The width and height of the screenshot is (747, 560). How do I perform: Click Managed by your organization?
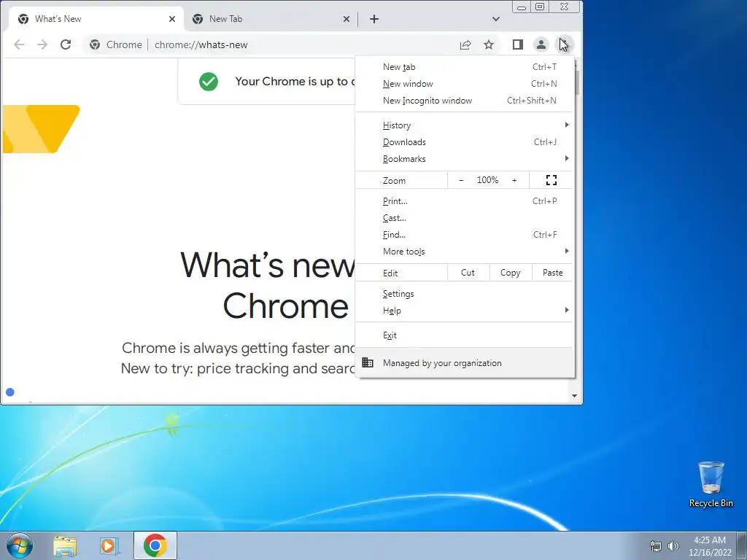[x=465, y=363]
